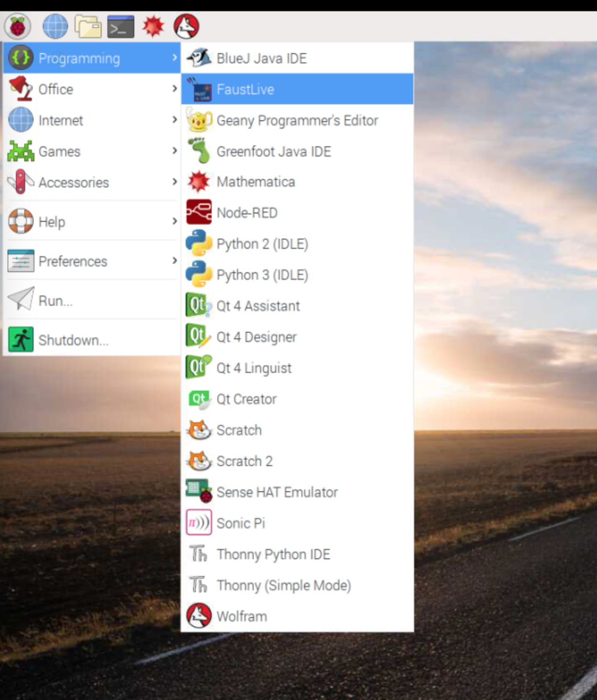This screenshot has width=597, height=700.
Task: Expand the Office submenu arrow
Action: click(x=174, y=88)
